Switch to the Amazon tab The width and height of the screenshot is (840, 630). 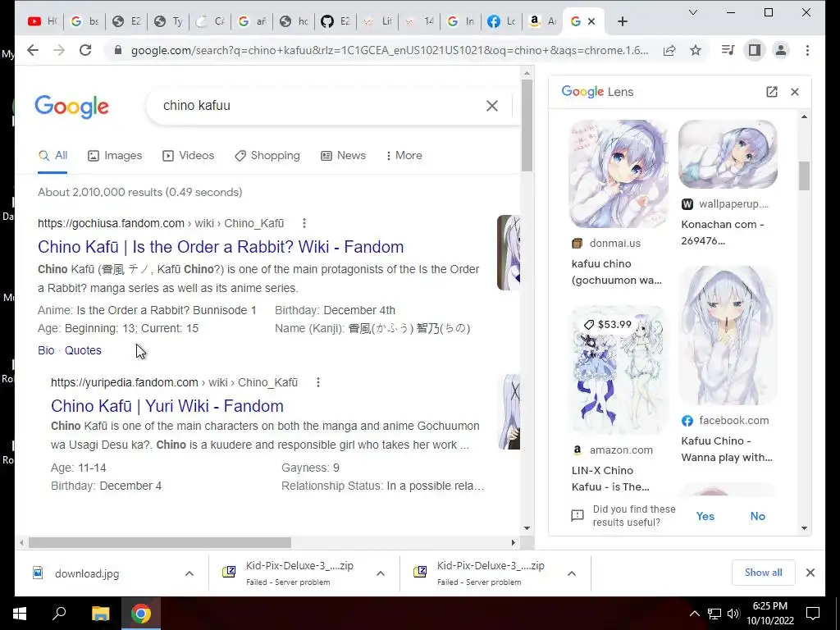coord(543,21)
